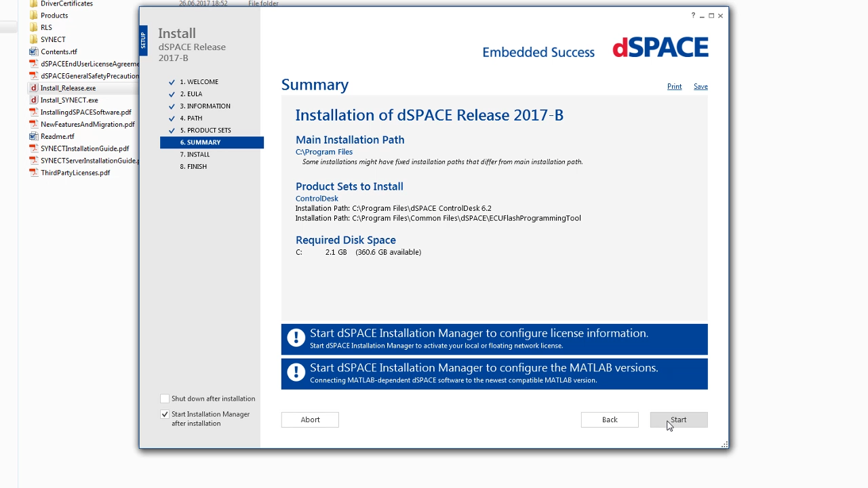
Task: Click the MATLAB versions warning icon
Action: click(x=296, y=373)
